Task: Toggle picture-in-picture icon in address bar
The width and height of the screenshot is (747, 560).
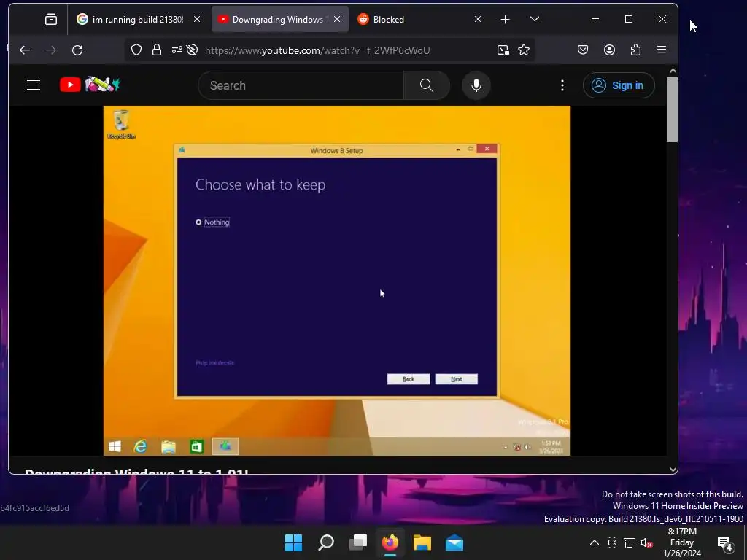Action: (x=503, y=50)
